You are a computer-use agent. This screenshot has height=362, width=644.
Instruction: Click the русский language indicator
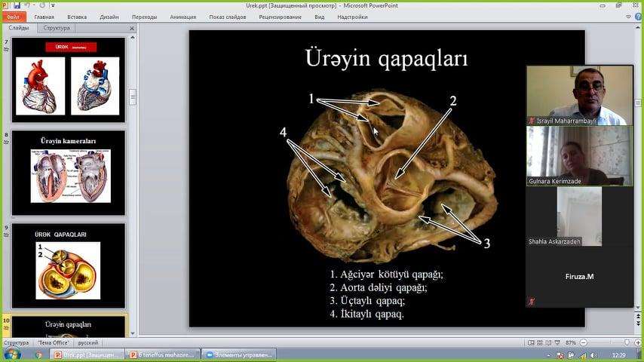[88, 342]
